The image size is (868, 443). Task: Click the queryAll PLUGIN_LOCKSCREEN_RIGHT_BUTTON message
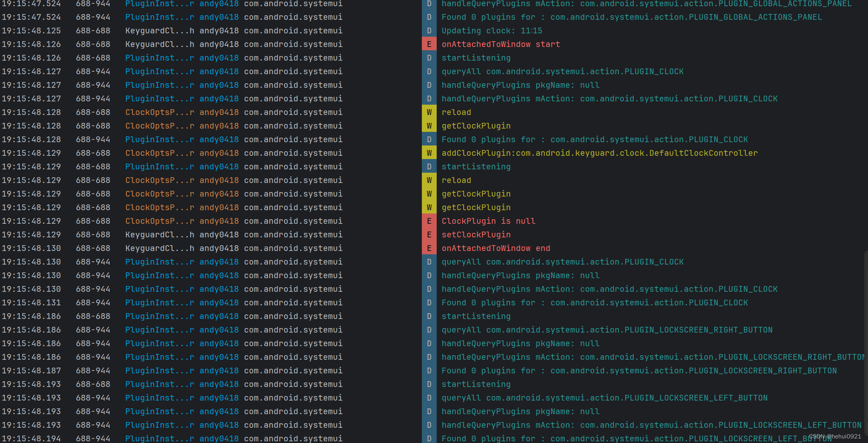[x=607, y=330]
